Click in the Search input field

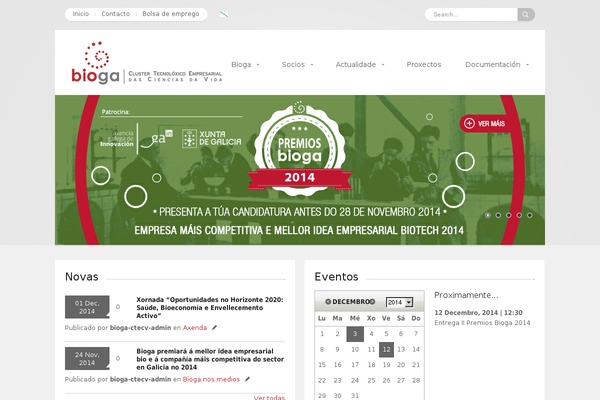471,15
